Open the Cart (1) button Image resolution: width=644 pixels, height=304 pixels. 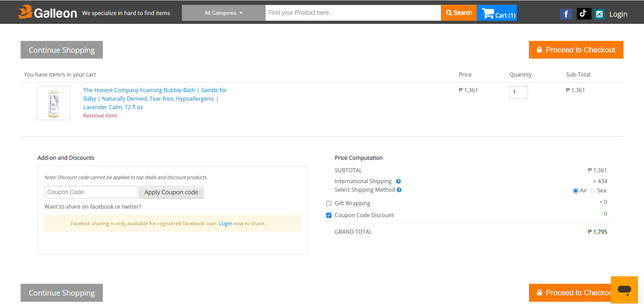coord(496,13)
